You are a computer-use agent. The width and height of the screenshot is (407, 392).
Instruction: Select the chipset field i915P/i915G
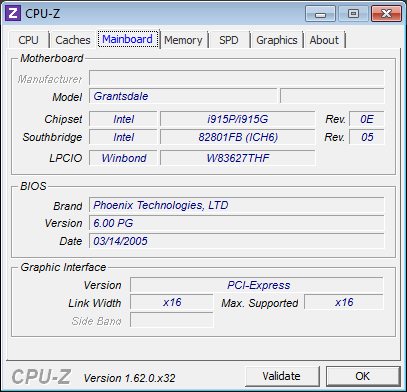(x=237, y=119)
